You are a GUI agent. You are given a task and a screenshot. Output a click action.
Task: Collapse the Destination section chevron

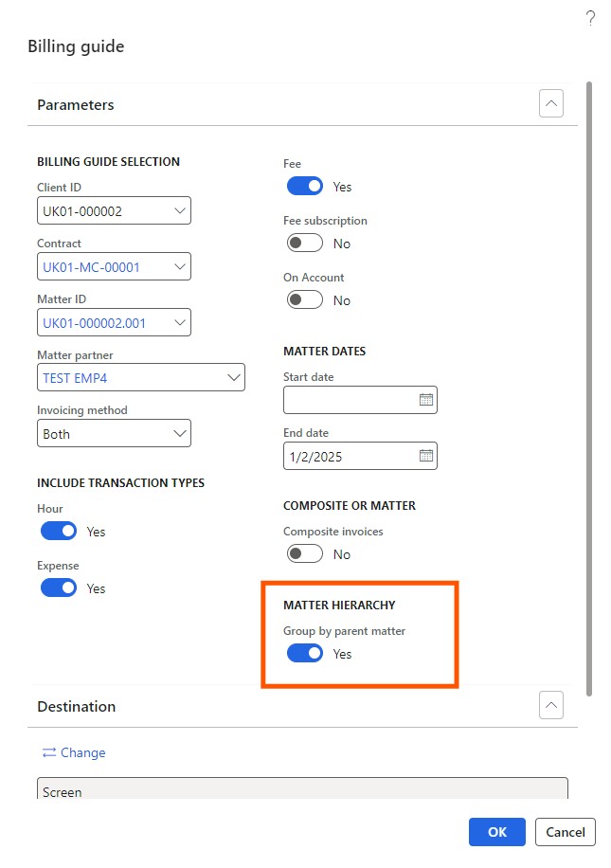[x=550, y=705]
